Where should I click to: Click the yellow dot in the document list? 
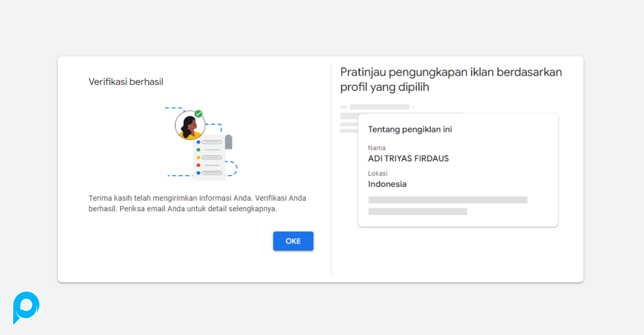[x=198, y=157]
